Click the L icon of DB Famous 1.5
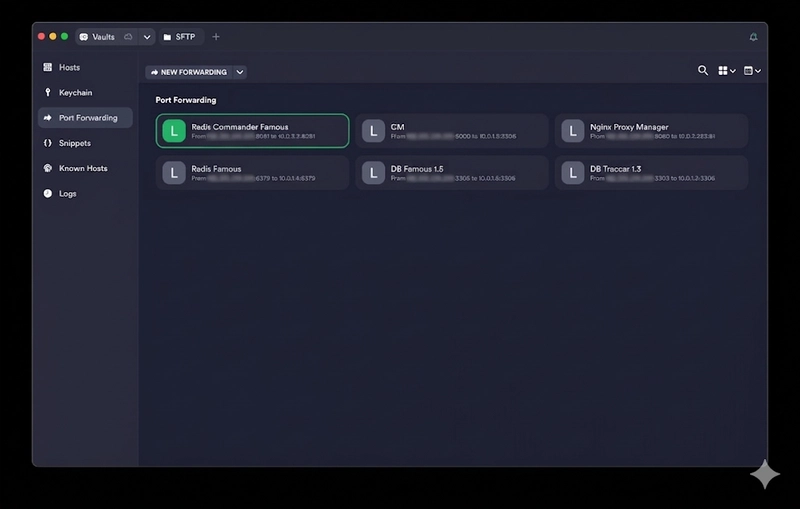 pyautogui.click(x=373, y=173)
